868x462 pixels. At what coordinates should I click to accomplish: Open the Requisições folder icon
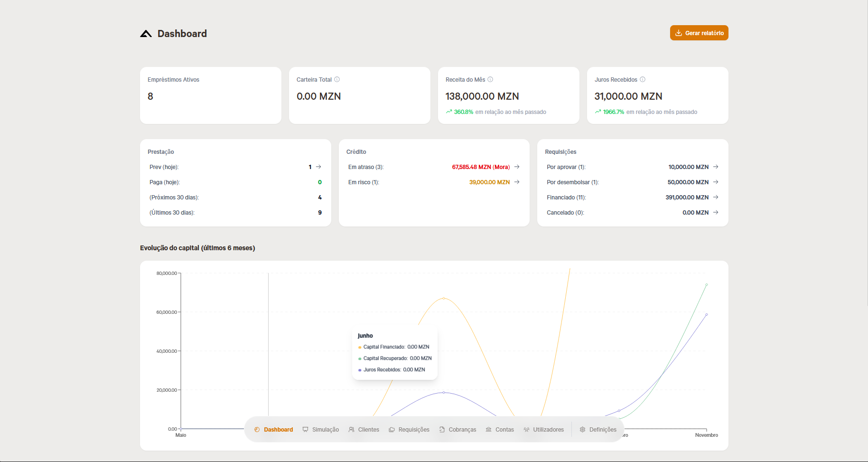pyautogui.click(x=392, y=429)
